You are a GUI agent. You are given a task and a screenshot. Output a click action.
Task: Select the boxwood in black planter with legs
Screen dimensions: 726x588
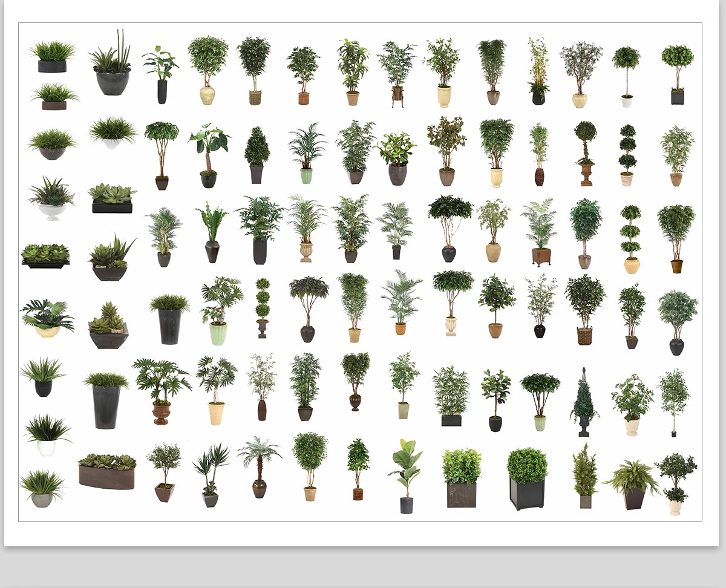coord(527,479)
